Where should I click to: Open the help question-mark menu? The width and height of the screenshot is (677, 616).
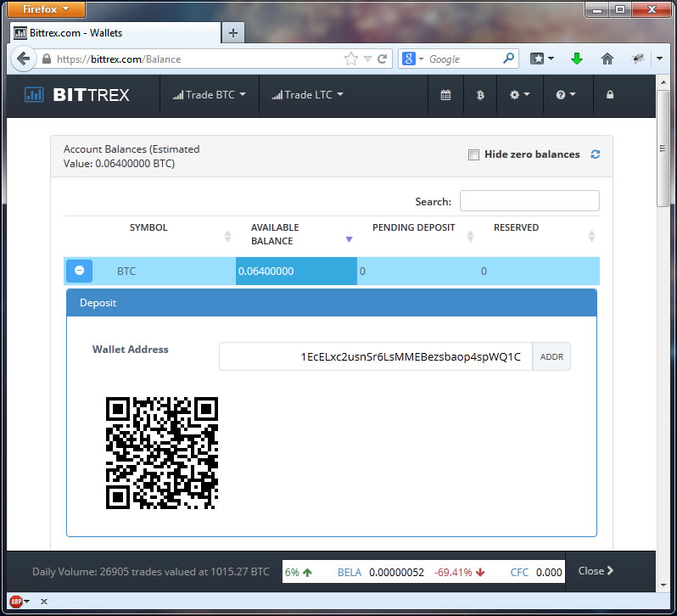pos(566,94)
